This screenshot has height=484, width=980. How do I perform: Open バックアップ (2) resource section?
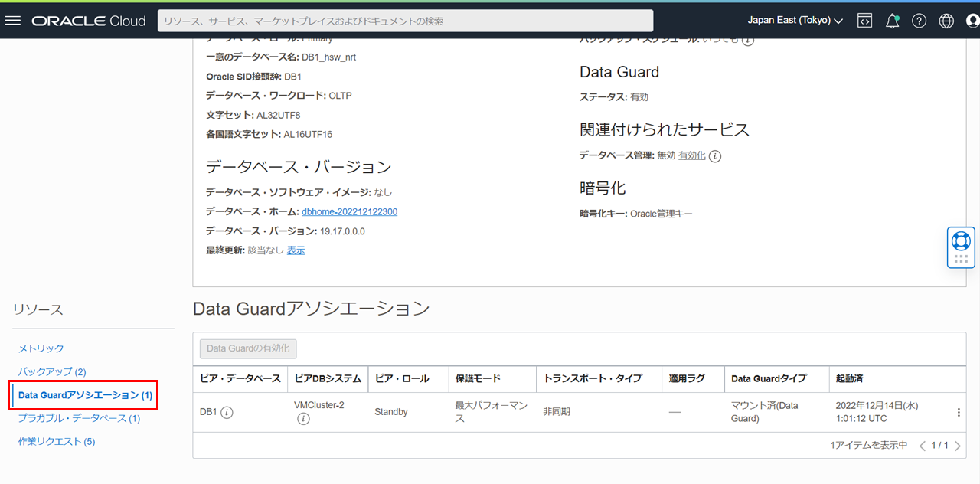(52, 371)
